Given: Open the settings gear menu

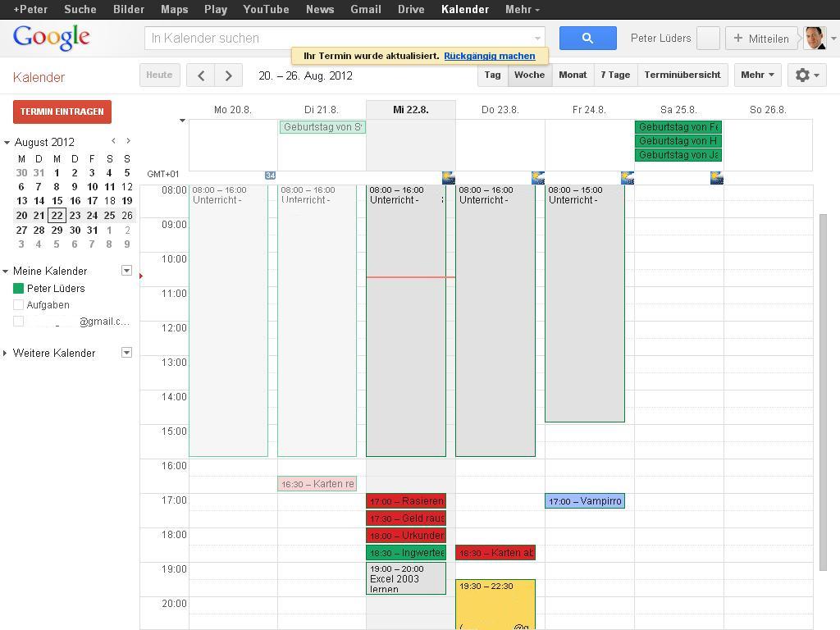Looking at the screenshot, I should [807, 75].
